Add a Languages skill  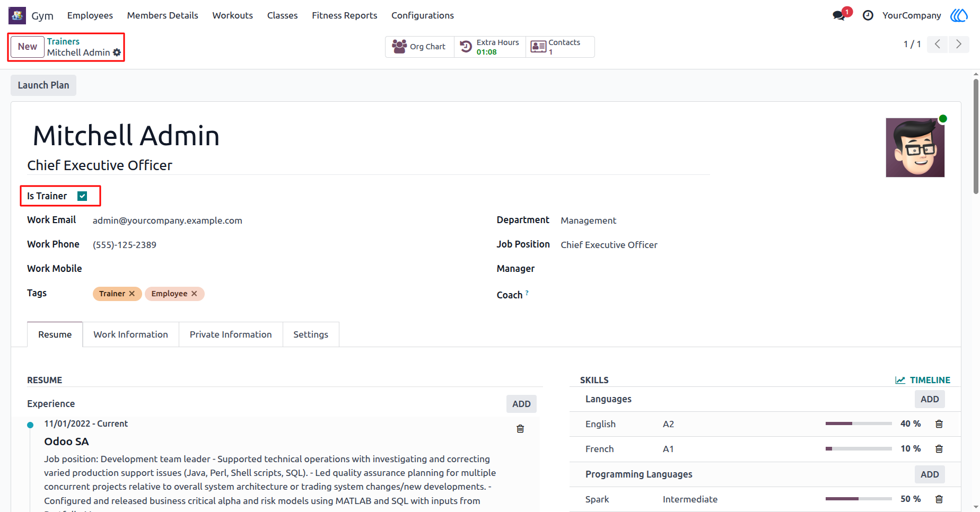930,399
